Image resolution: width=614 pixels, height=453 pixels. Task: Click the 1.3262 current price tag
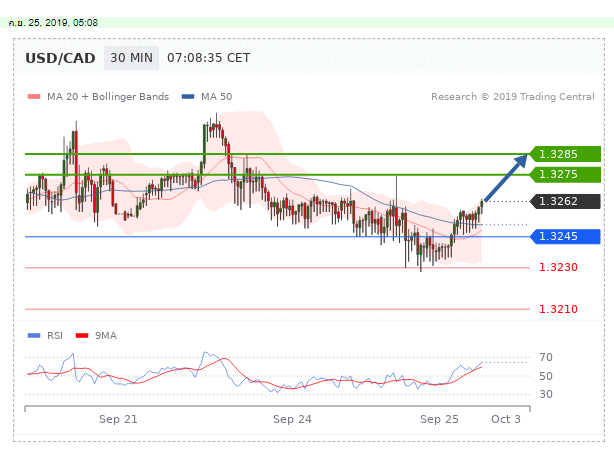[565, 201]
